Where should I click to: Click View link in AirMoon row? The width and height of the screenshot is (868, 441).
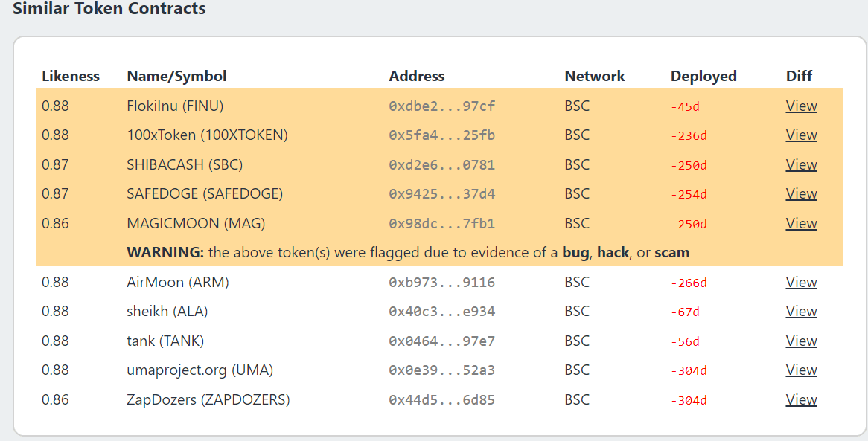coord(801,282)
